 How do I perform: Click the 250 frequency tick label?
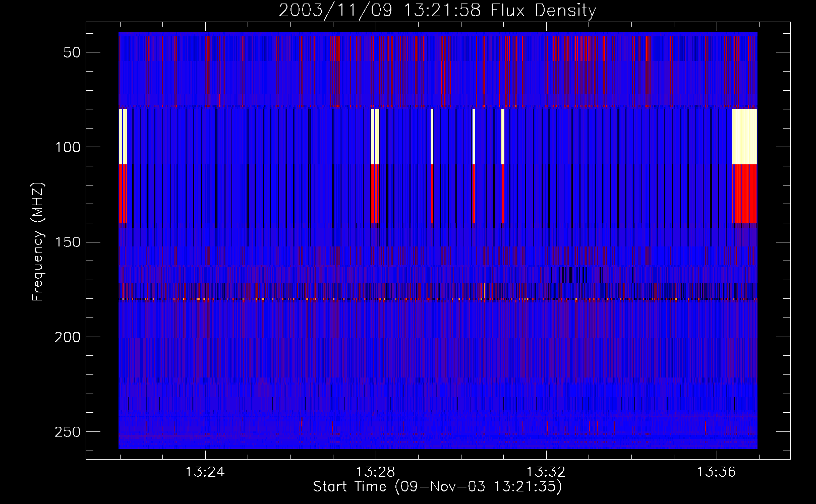click(68, 432)
